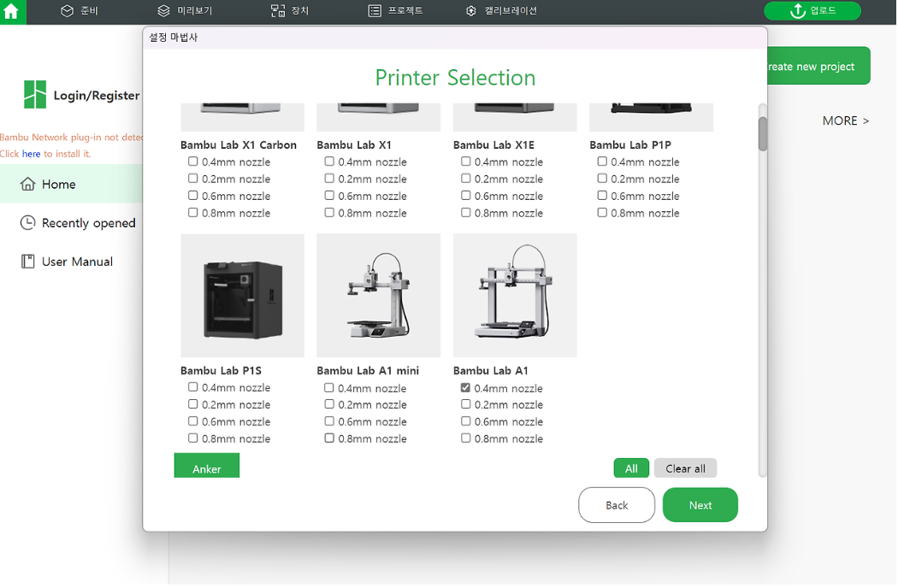The image size is (898, 588).
Task: Check 0.8mm nozzle for Bambu Lab A1
Action: point(465,438)
